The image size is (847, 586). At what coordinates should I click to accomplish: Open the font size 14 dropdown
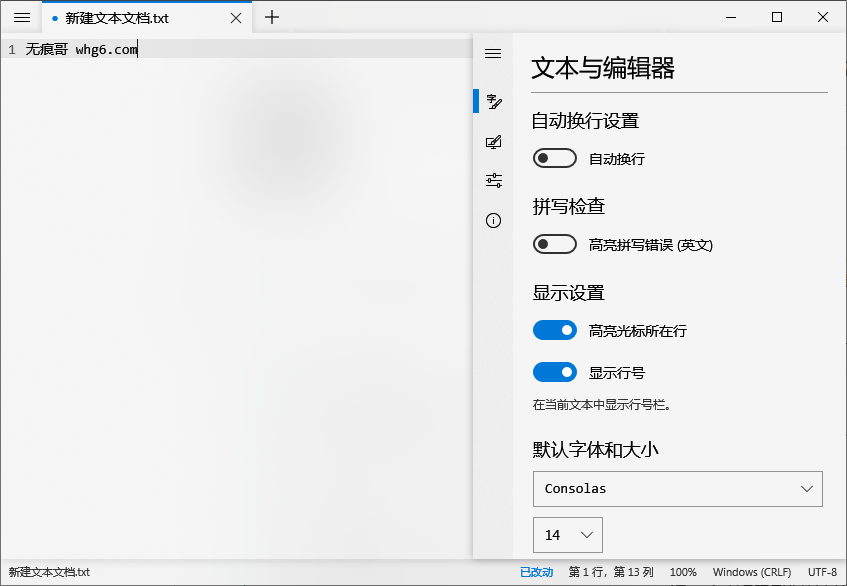coord(568,535)
